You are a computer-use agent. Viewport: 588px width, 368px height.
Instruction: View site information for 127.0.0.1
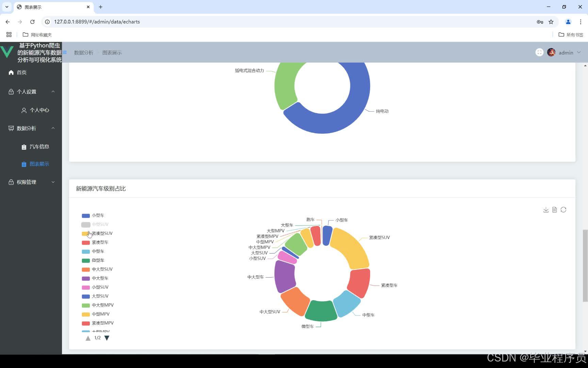(47, 22)
